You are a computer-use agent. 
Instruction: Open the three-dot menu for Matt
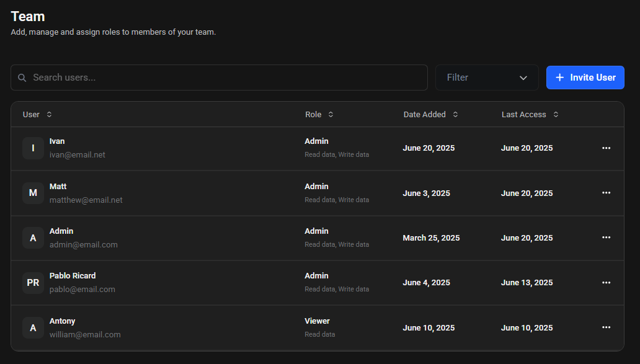pos(606,193)
